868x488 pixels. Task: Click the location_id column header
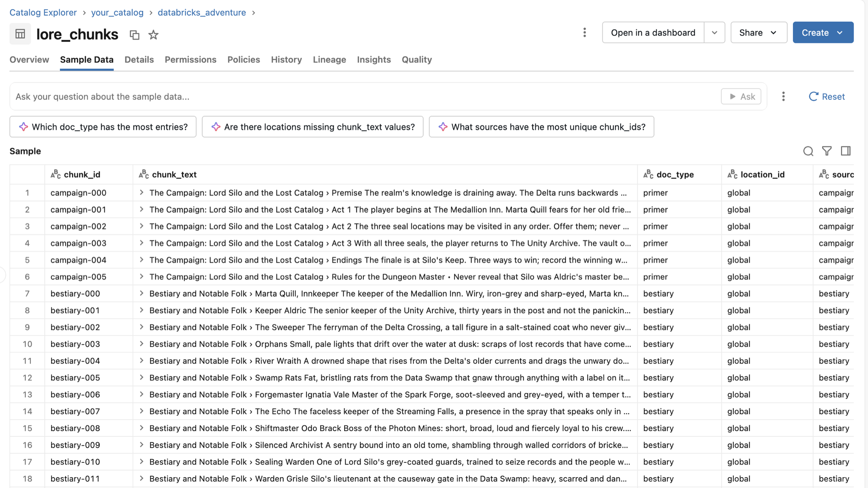[767, 175]
